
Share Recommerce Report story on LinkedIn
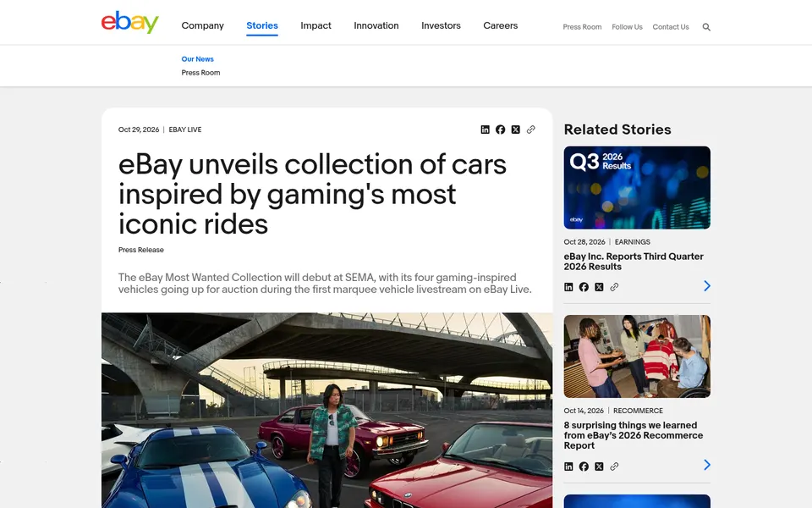[568, 467]
